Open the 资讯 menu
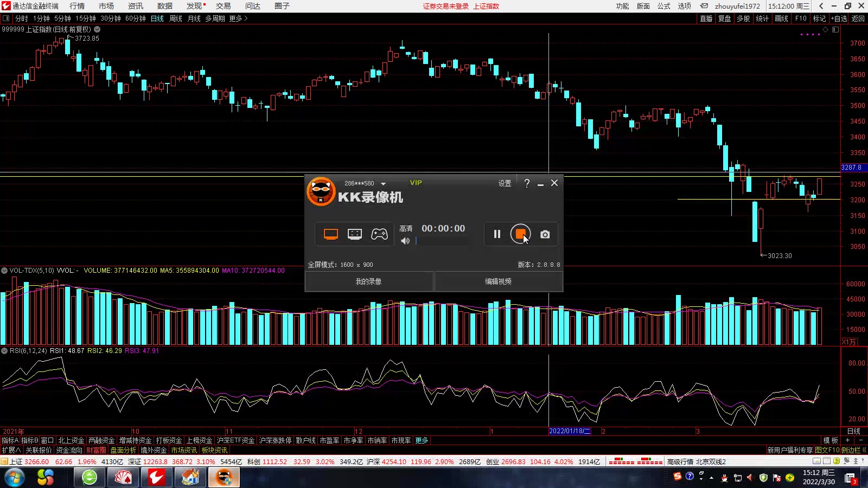Screen dimensions: 868x488 pyautogui.click(x=136, y=6)
